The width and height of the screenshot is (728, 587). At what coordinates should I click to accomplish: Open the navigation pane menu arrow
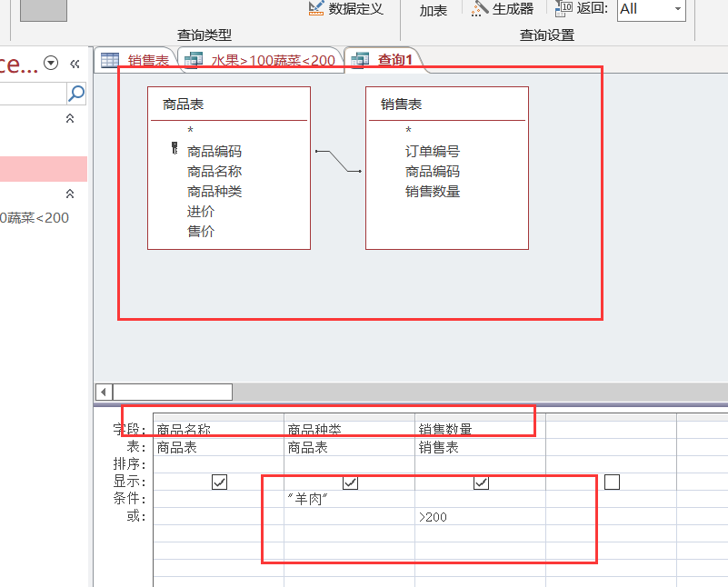pos(51,62)
